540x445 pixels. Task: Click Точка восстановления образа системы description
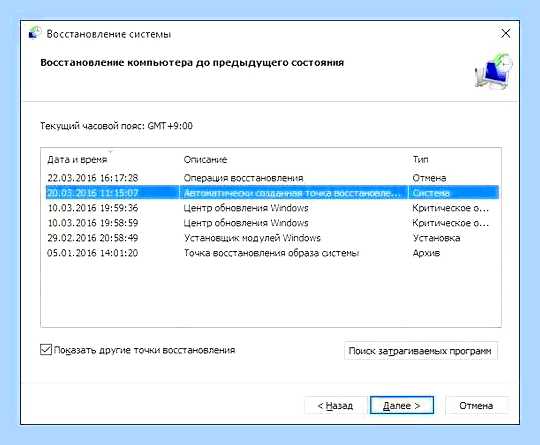(271, 253)
